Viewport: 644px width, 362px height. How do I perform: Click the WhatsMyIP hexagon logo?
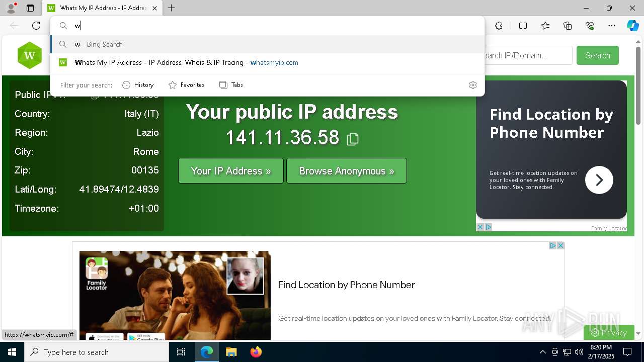[x=30, y=55]
